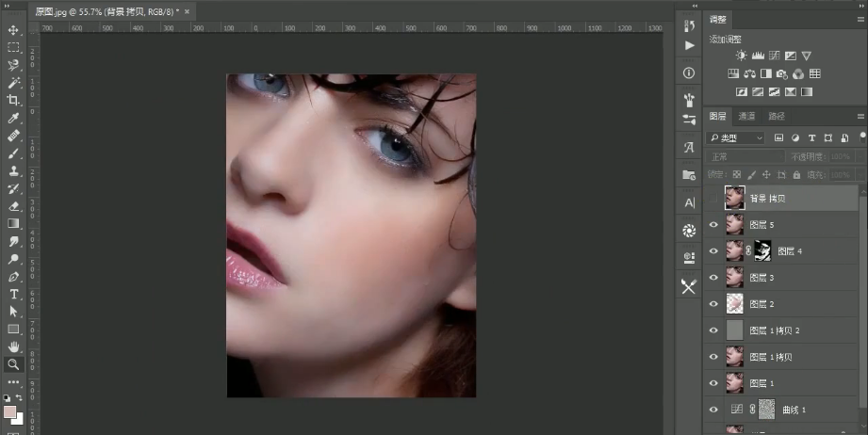
Task: Show the 背景 拷贝 layer
Action: click(x=713, y=198)
